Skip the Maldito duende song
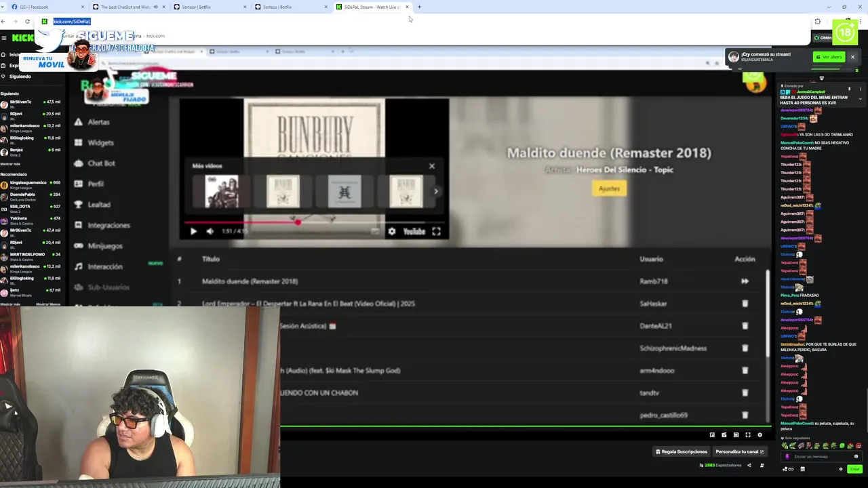 click(x=745, y=281)
